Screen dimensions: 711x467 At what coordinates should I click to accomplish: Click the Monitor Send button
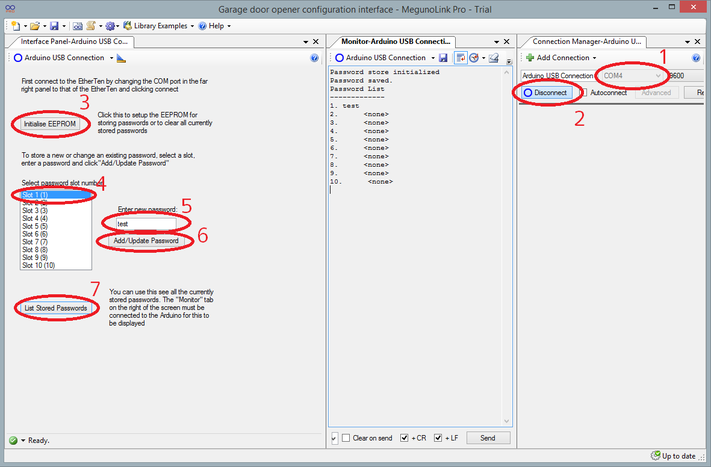(488, 438)
